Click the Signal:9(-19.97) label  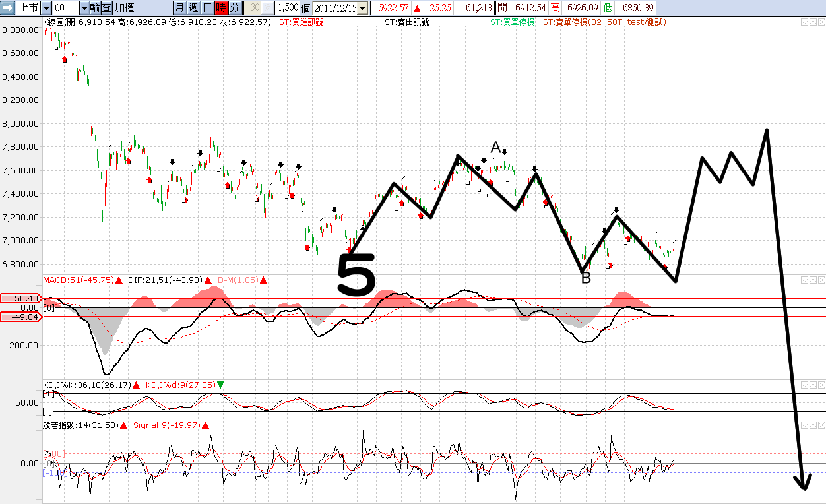click(166, 425)
